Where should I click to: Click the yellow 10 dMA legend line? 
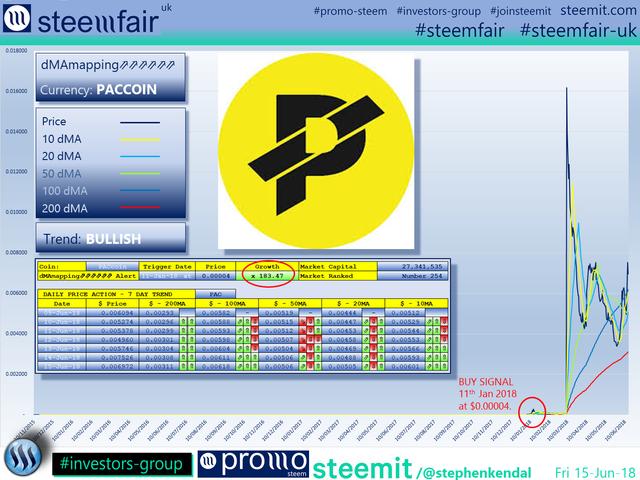[140, 140]
